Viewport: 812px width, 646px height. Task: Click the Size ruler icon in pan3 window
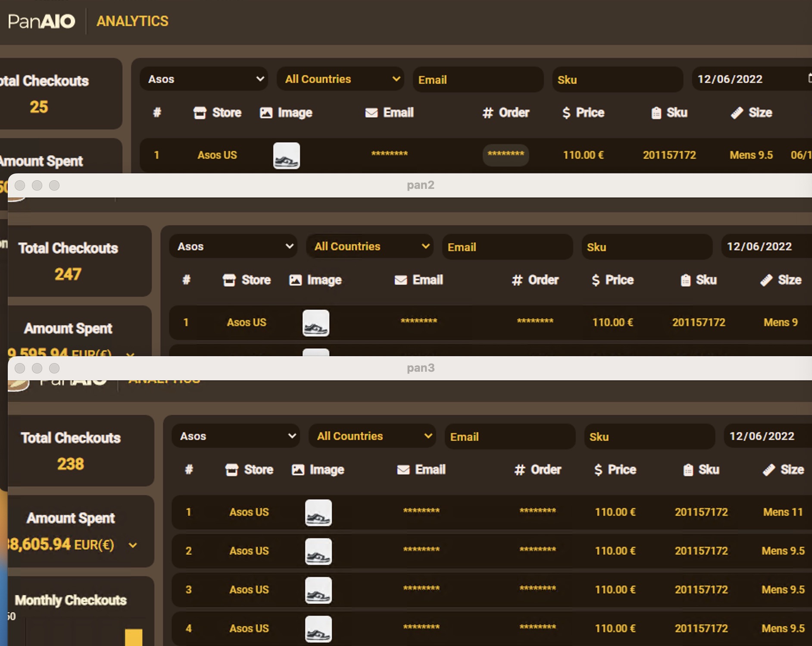(x=769, y=470)
